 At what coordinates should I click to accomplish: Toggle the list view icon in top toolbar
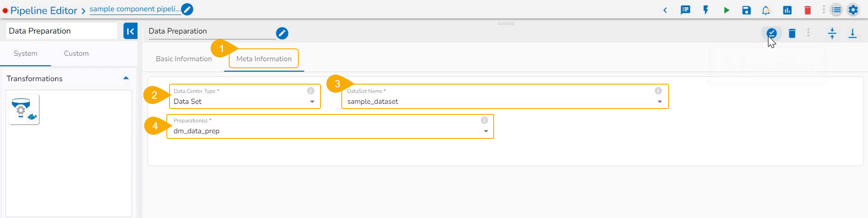(836, 10)
